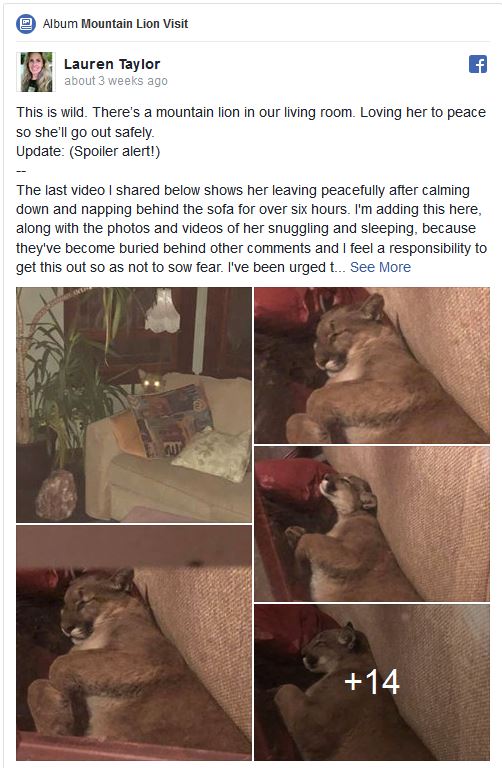Click the pink salt rock in the sofa photo

tap(57, 495)
